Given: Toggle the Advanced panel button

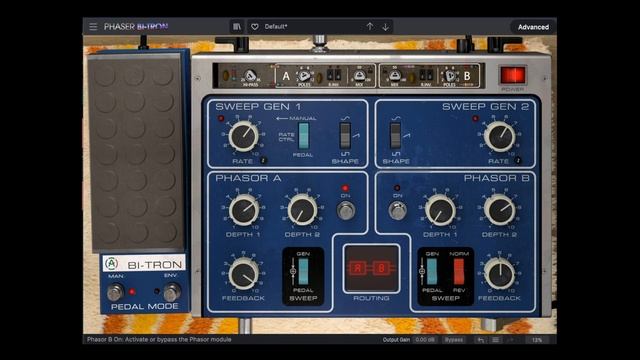Looking at the screenshot, I should (x=533, y=27).
